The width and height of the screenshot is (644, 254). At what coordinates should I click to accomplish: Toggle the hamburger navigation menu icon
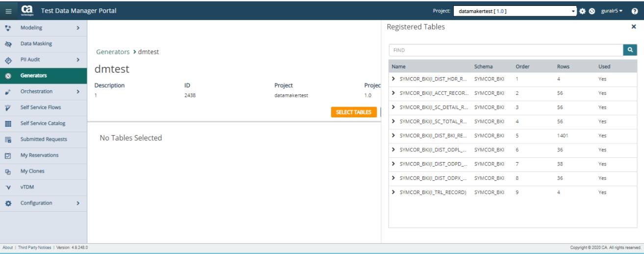click(8, 11)
